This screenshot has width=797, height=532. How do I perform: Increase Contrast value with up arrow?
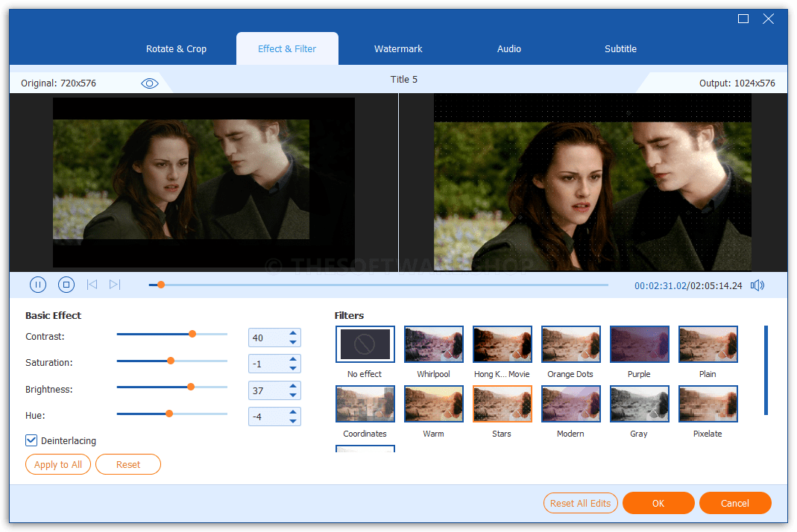click(293, 333)
